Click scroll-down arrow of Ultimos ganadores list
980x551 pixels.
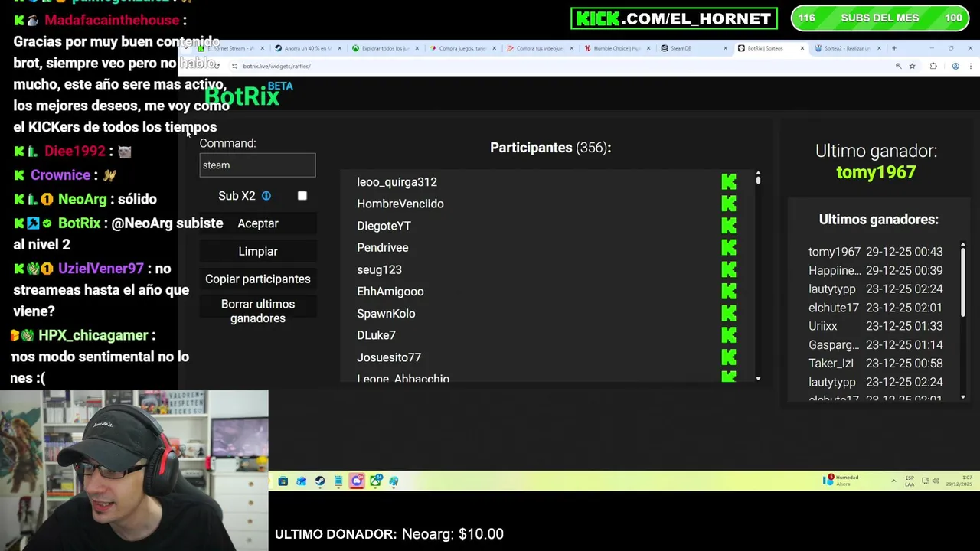pos(963,396)
